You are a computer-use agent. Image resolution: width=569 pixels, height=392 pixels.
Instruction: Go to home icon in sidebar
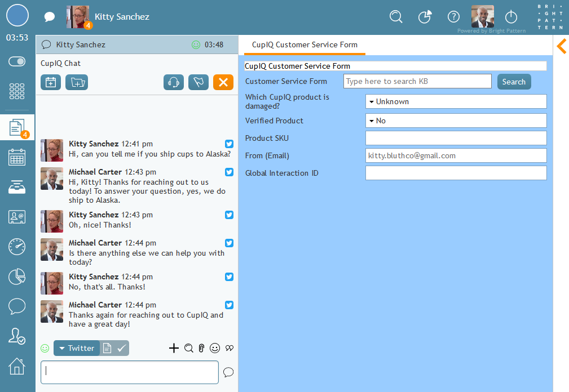[x=17, y=366]
